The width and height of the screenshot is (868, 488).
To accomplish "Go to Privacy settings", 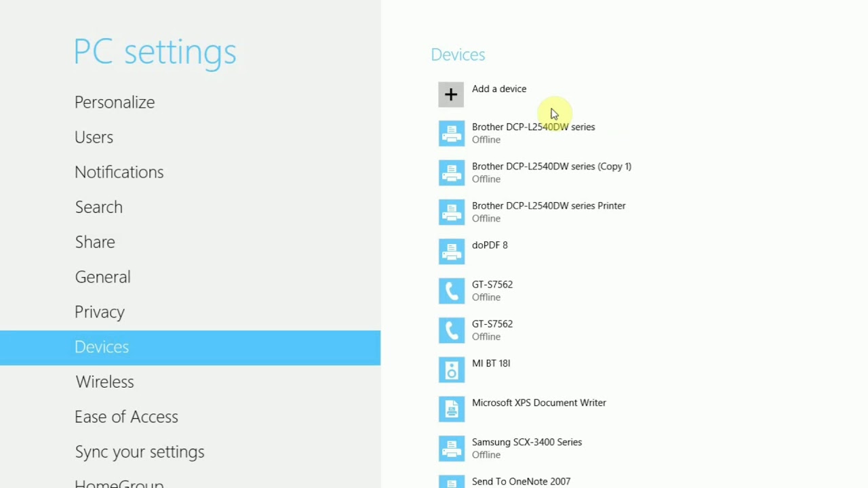I will tap(100, 312).
